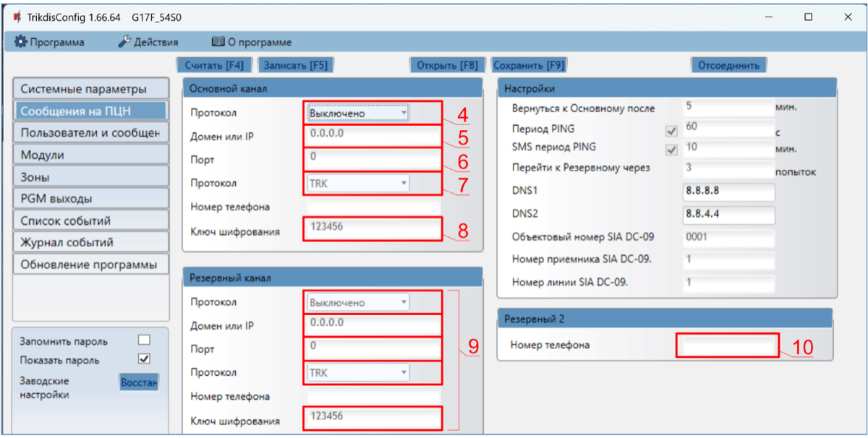
Task: Toggle the Период PING checkbox
Action: (671, 132)
